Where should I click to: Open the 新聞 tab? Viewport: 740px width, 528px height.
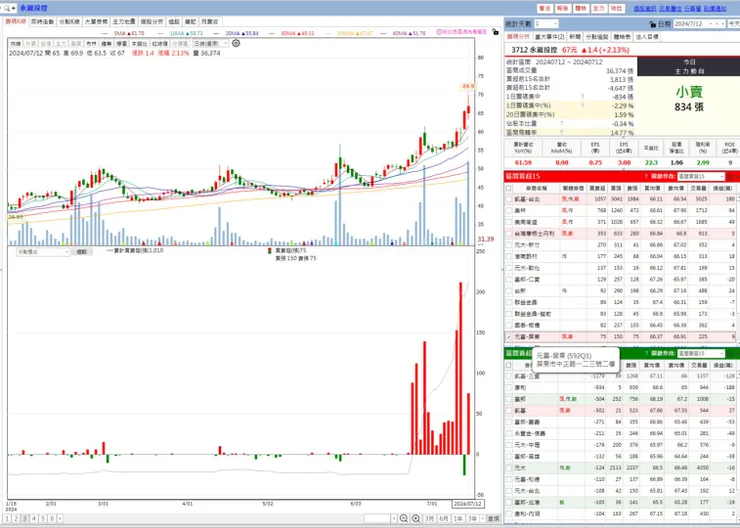click(575, 37)
